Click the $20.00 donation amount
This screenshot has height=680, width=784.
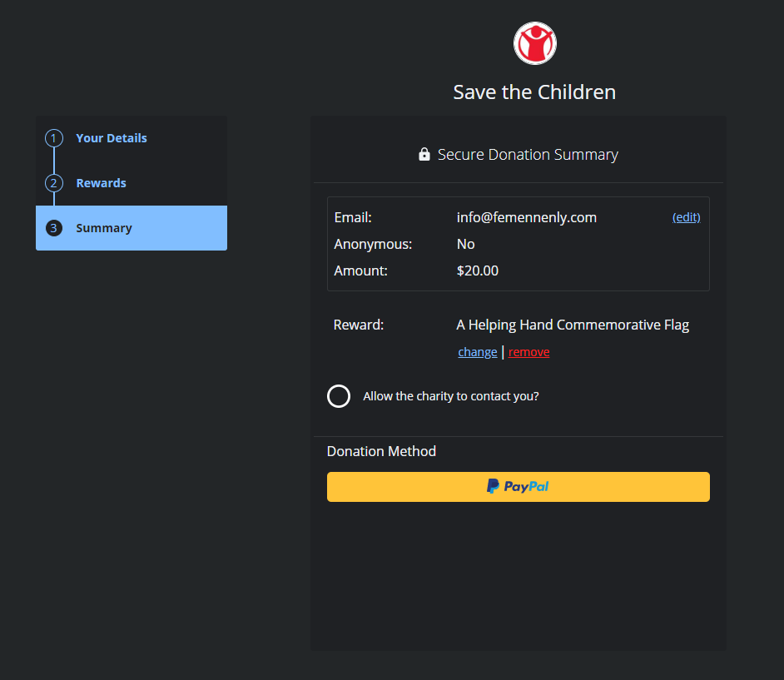coord(478,271)
